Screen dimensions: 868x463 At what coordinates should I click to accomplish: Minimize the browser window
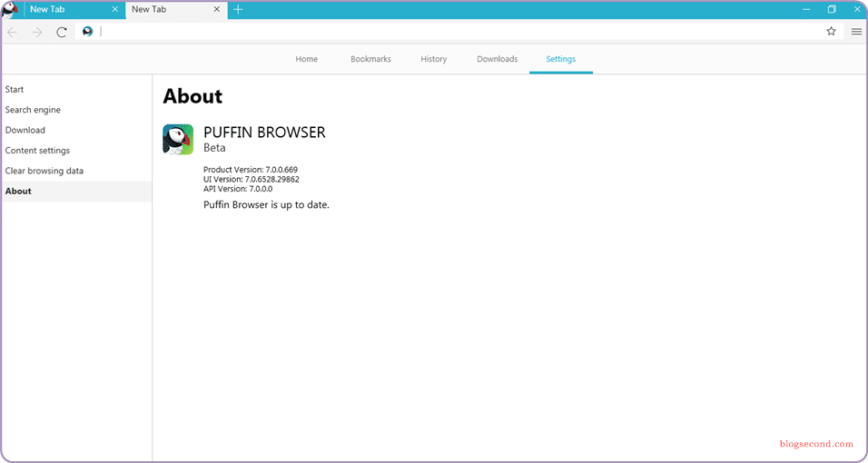[806, 9]
